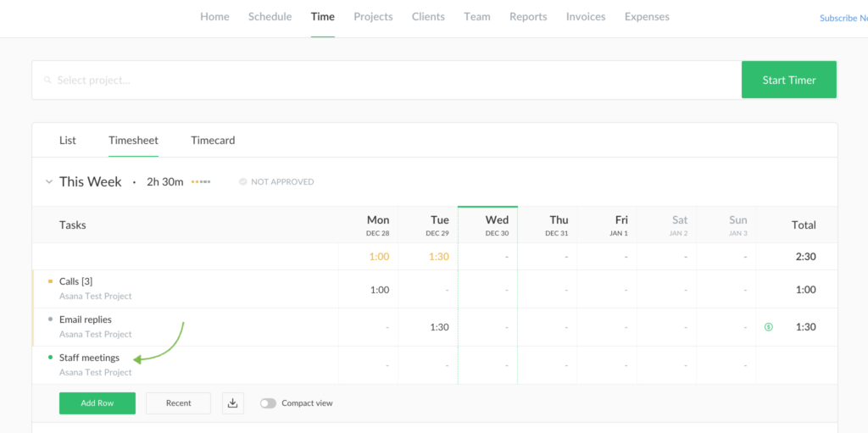Click the Wednesday cell for Staff meetings
The image size is (868, 433).
487,365
